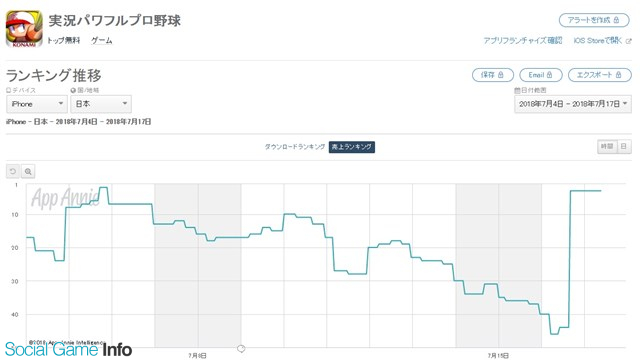
Task: Toggle chart granularity to 時間
Action: point(607,147)
